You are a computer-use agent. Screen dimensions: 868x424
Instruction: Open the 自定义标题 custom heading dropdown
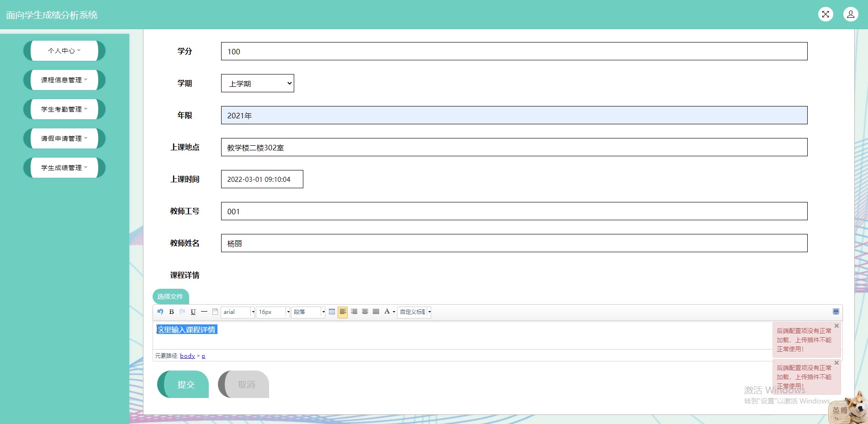[x=414, y=312]
